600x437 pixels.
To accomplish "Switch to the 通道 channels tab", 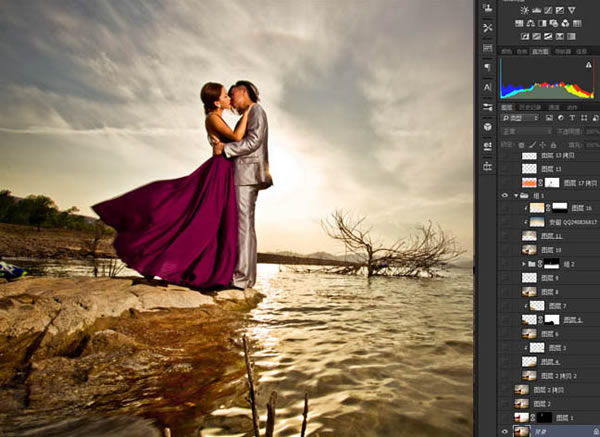I will pyautogui.click(x=554, y=108).
